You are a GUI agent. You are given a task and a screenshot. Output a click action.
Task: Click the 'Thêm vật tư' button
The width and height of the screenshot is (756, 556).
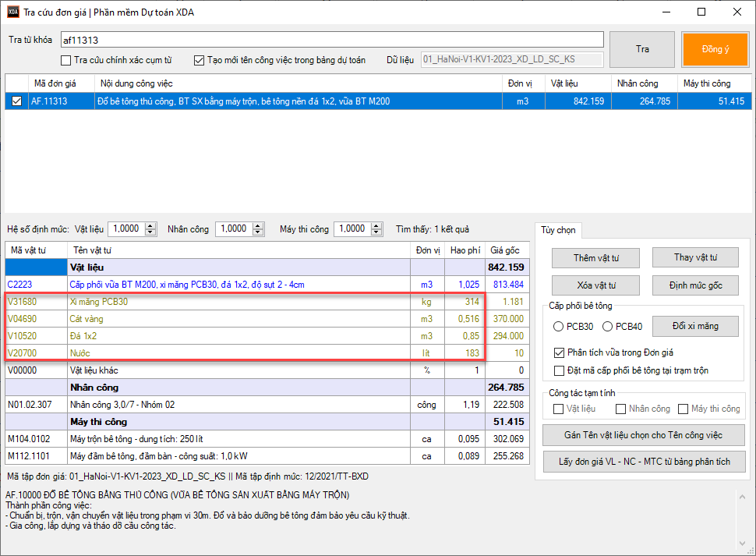pyautogui.click(x=596, y=258)
